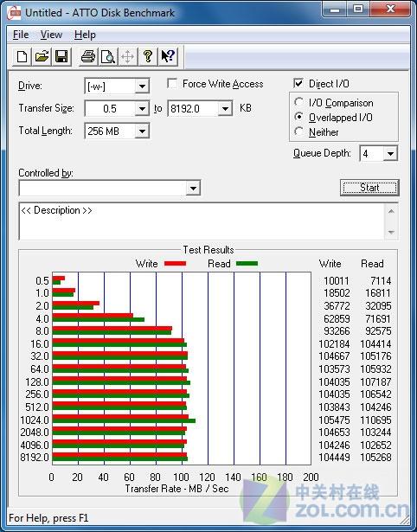Open the Queue Depth dropdown
This screenshot has height=532, width=417.
click(x=390, y=154)
